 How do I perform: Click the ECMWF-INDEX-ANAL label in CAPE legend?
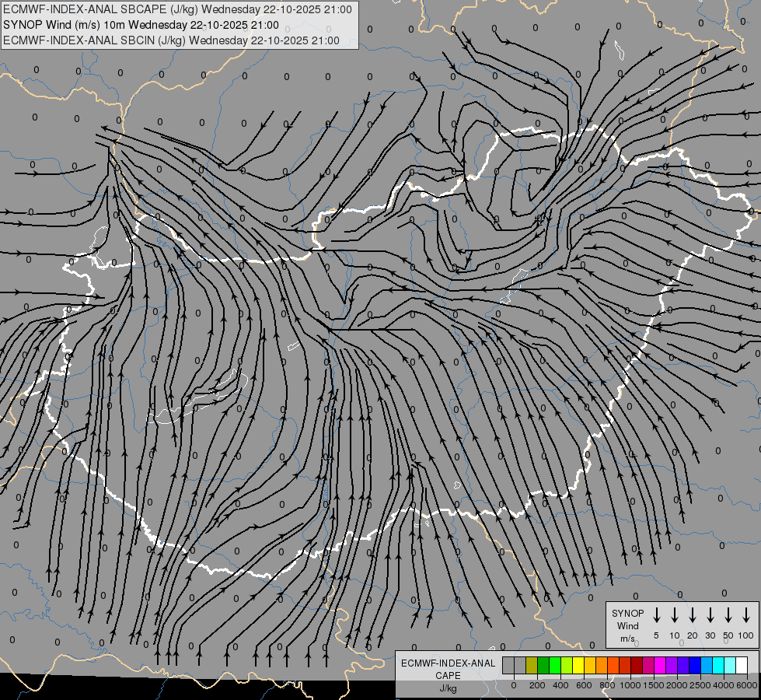pyautogui.click(x=448, y=663)
